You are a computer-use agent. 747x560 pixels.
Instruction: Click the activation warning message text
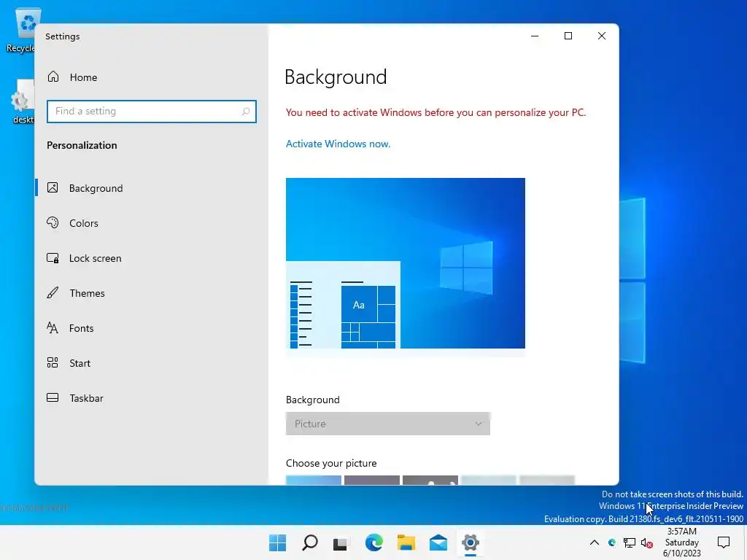pyautogui.click(x=436, y=112)
